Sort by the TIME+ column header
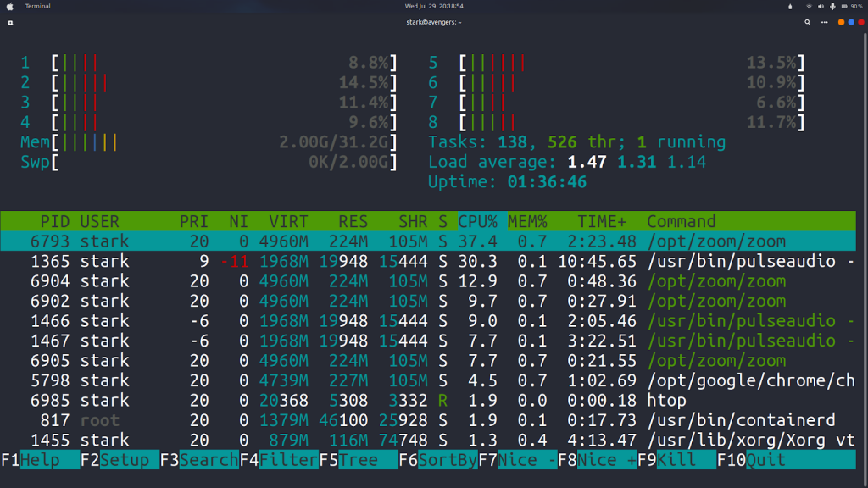This screenshot has width=868, height=488. [x=602, y=221]
